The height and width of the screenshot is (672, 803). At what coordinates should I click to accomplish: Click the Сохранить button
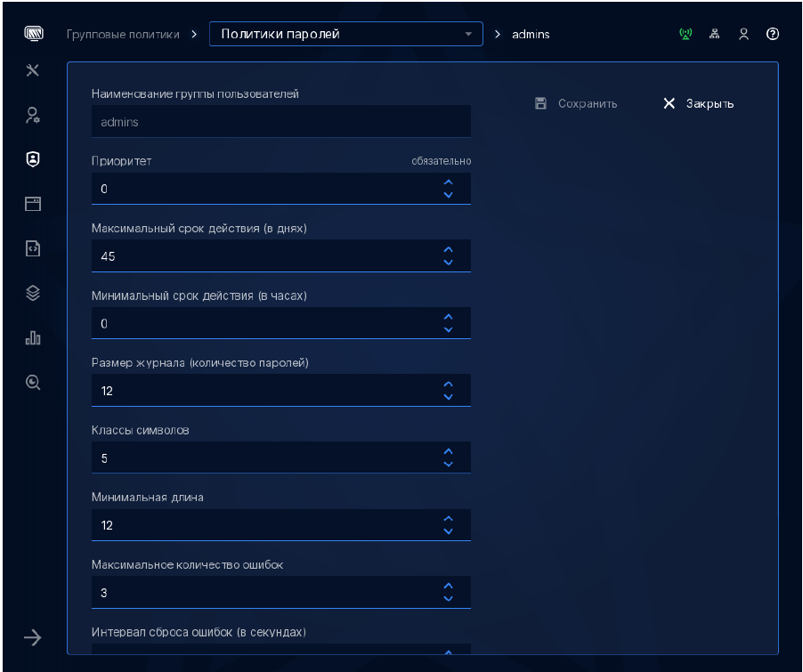pyautogui.click(x=576, y=104)
